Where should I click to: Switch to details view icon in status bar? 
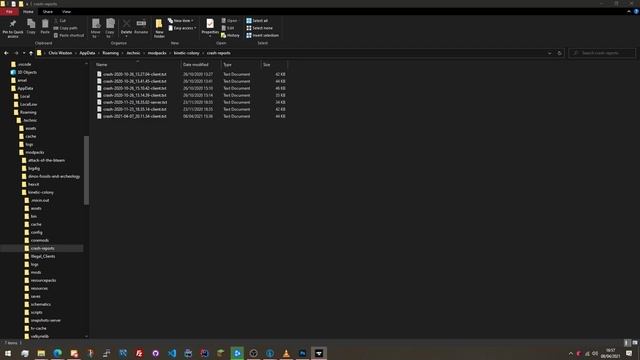tap(627, 343)
